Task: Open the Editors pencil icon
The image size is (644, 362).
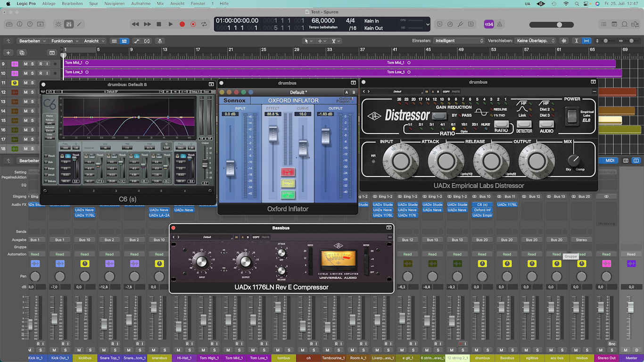Action: coord(79,24)
